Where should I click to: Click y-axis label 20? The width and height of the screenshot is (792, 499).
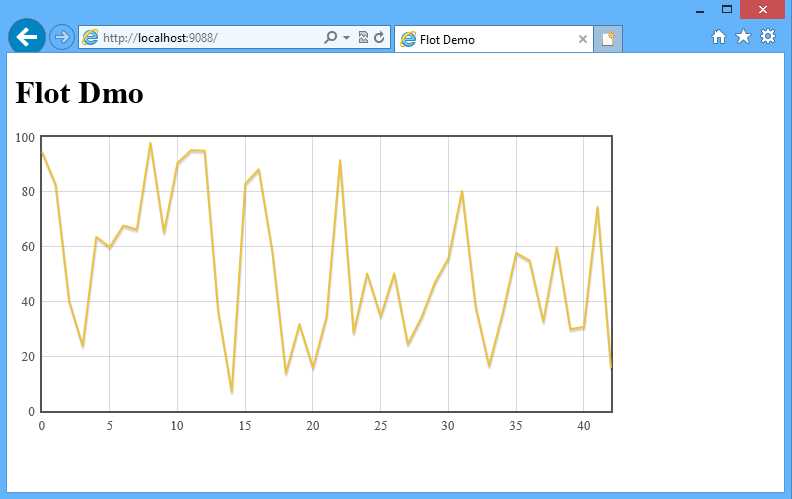[x=28, y=357]
